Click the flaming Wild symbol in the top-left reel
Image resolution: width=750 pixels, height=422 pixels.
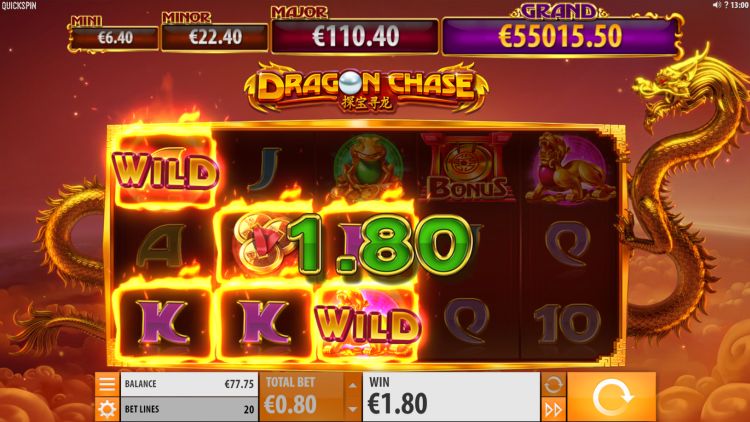[x=165, y=171]
